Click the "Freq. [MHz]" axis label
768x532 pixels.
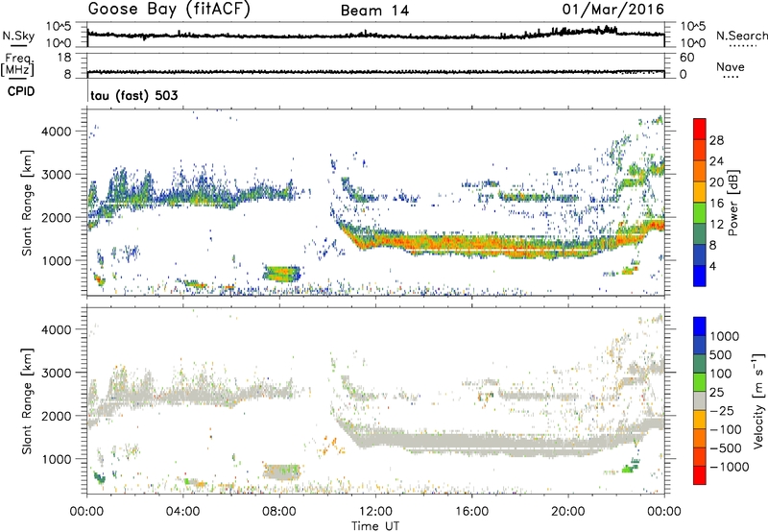18,65
